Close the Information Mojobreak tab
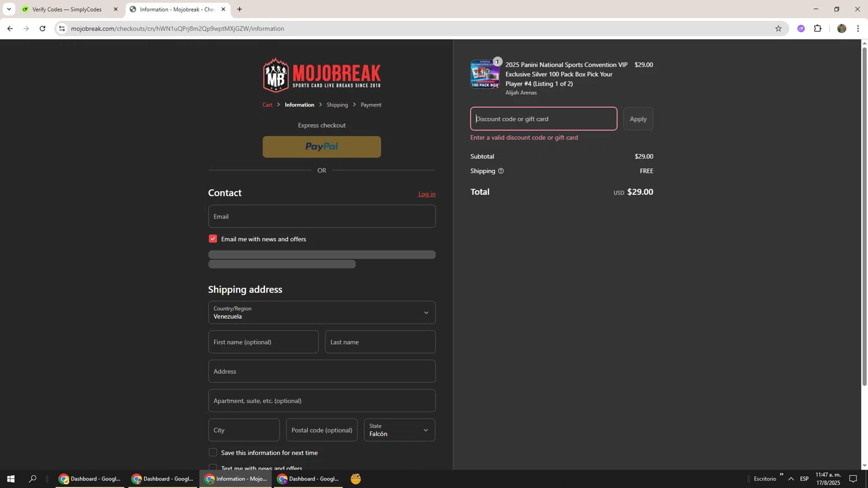The image size is (868, 488). pyautogui.click(x=223, y=9)
